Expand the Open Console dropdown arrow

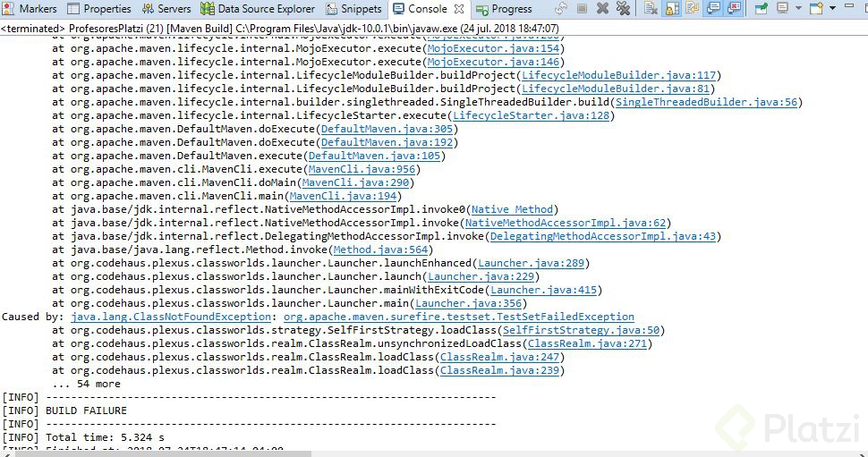click(x=832, y=8)
